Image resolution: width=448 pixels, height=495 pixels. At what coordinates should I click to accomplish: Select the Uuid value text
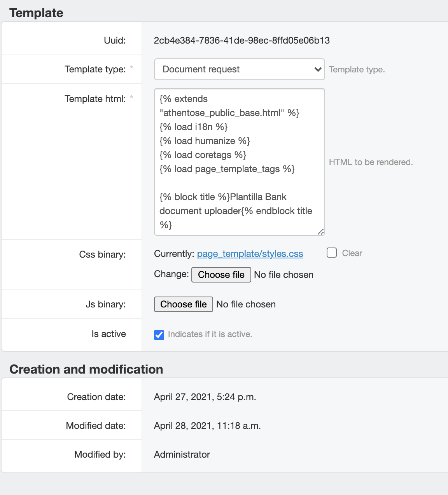(x=241, y=40)
